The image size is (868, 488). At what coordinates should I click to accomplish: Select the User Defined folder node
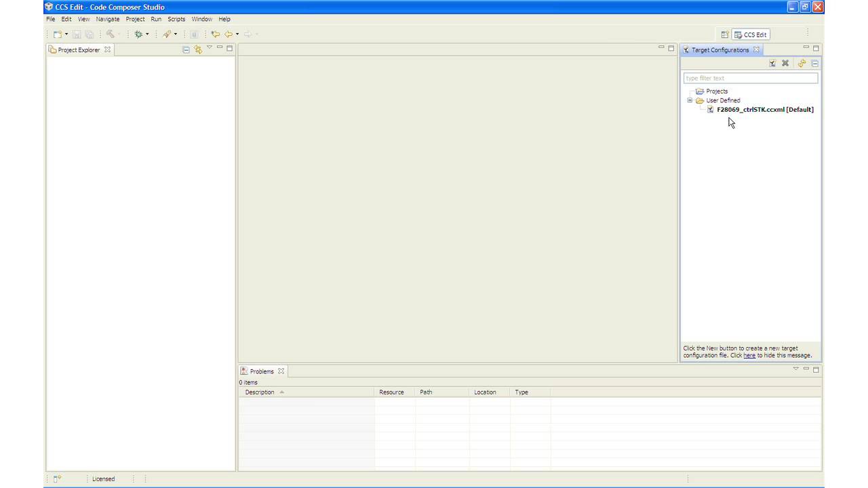tap(717, 100)
